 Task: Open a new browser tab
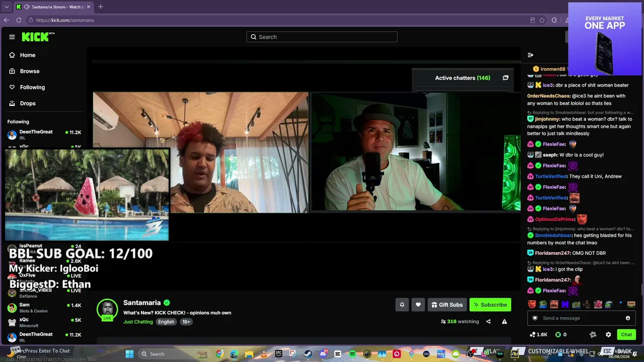coord(101,7)
